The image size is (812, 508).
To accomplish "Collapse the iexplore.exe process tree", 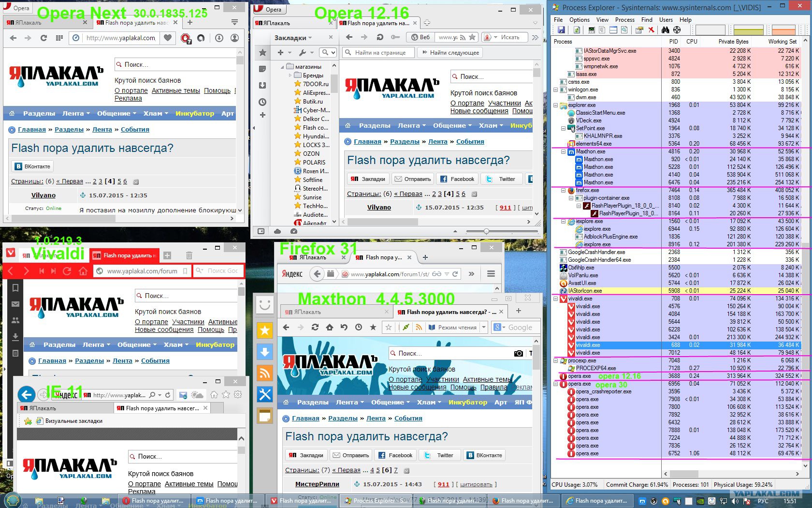I will pos(563,221).
